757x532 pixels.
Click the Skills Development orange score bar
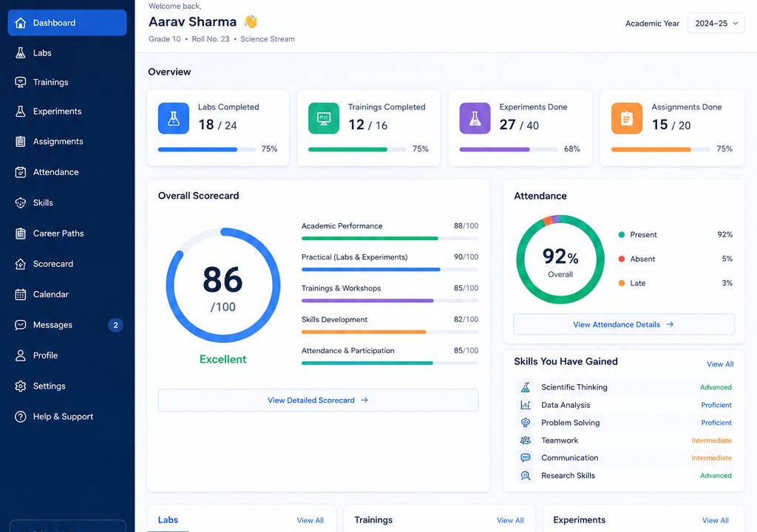click(x=390, y=332)
